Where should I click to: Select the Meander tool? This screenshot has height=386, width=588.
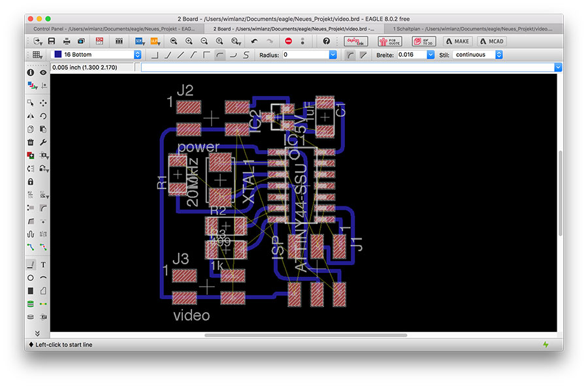point(30,234)
